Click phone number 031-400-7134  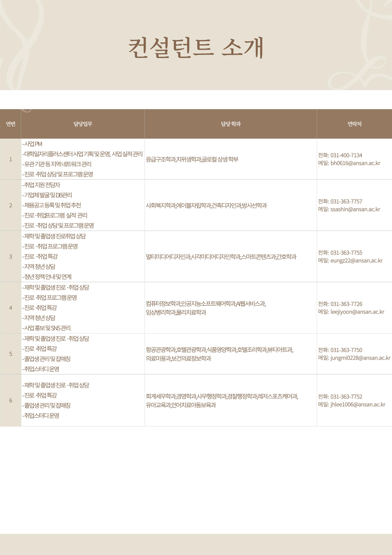tap(346, 155)
